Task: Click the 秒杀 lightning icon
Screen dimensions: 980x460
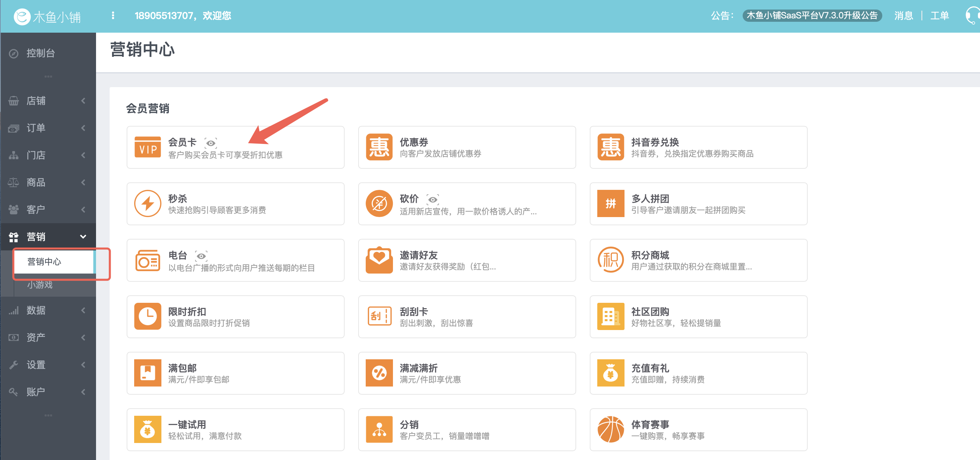Action: [x=147, y=203]
